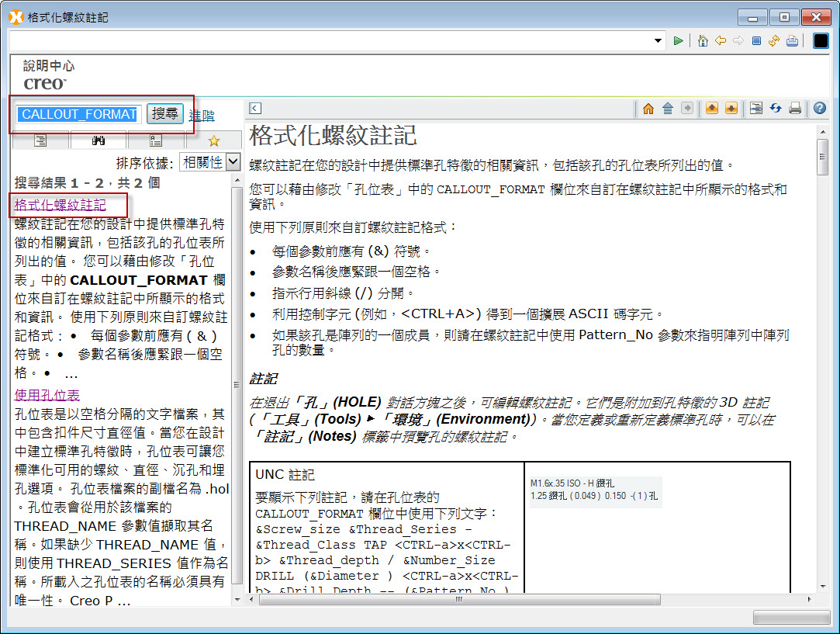The height and width of the screenshot is (634, 840).
Task: Click inside the CALLOUT_FORMAT search field
Action: [78, 114]
